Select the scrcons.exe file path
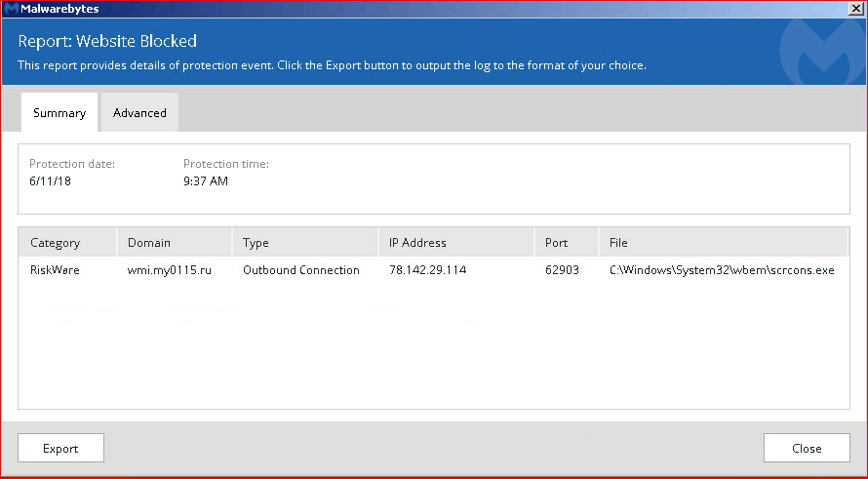Viewport: 868px width, 479px height. coord(722,270)
